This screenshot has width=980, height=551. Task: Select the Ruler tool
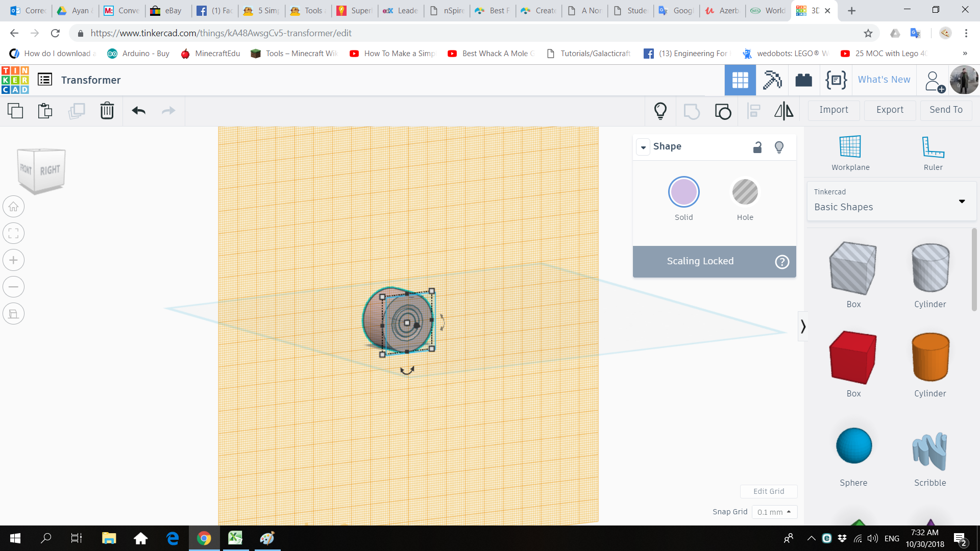[x=933, y=153]
